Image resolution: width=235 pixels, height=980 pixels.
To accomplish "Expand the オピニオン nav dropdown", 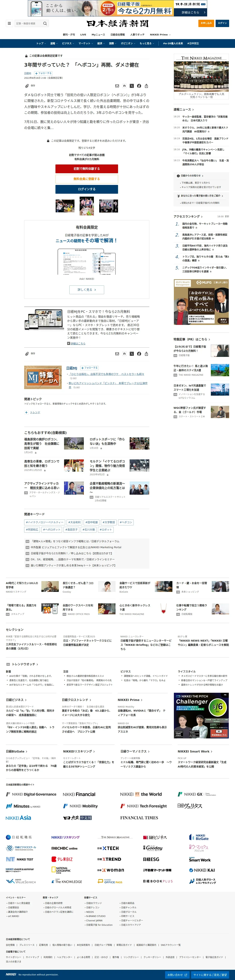I will pos(128,43).
